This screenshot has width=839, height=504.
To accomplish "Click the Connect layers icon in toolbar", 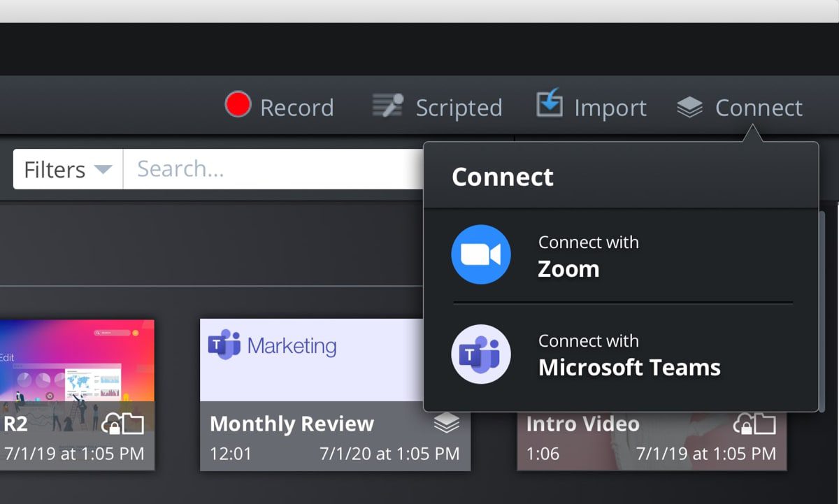I will [689, 108].
